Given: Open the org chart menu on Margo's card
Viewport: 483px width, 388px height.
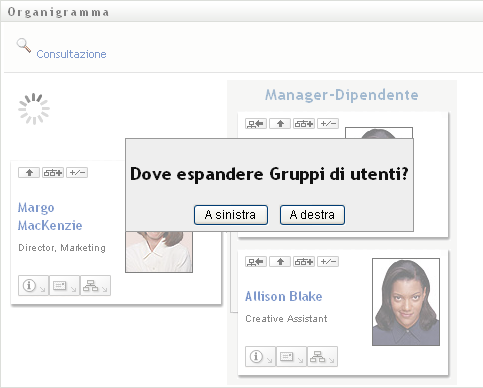Looking at the screenshot, I should [95, 285].
